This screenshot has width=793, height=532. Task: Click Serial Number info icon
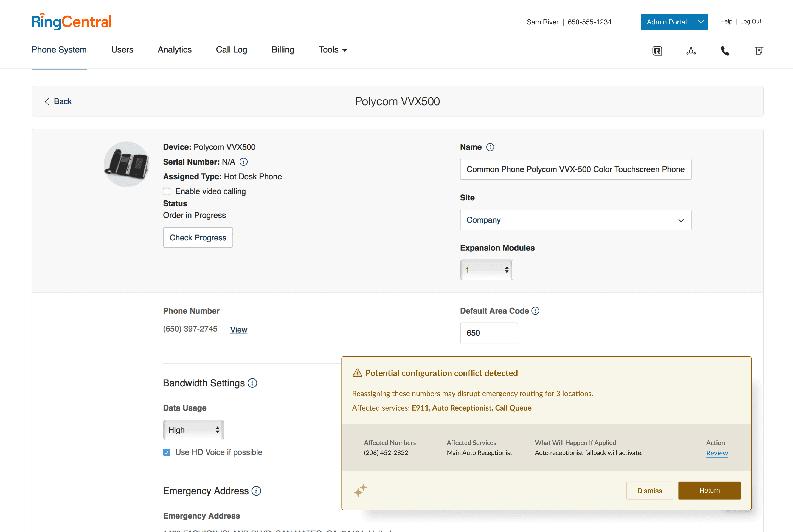[x=243, y=162]
